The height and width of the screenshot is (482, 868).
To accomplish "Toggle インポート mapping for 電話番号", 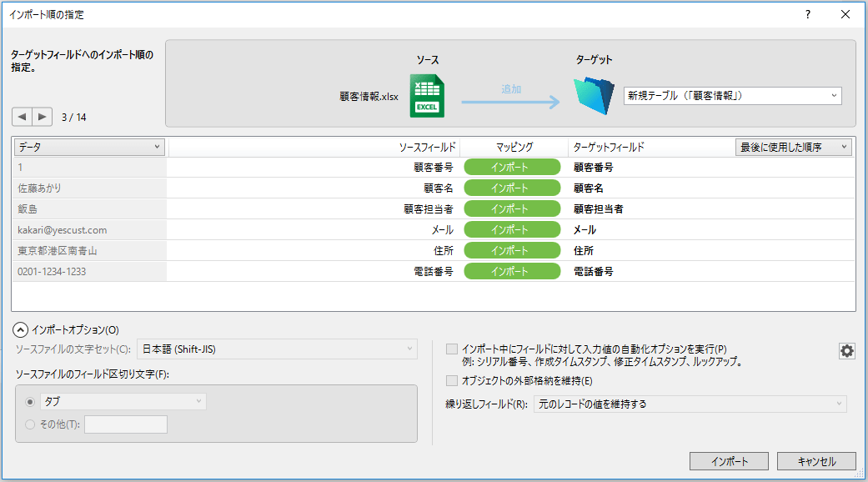I will point(512,272).
